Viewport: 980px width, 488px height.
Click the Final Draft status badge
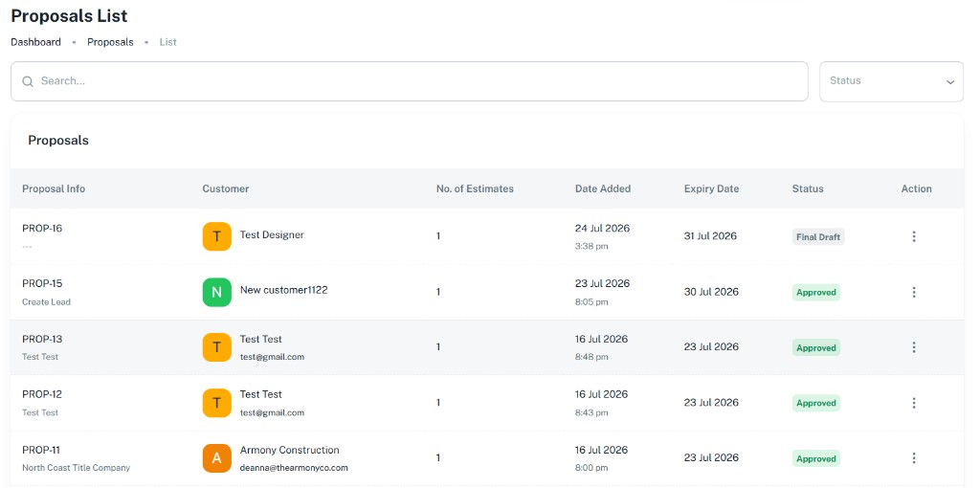[x=818, y=236]
